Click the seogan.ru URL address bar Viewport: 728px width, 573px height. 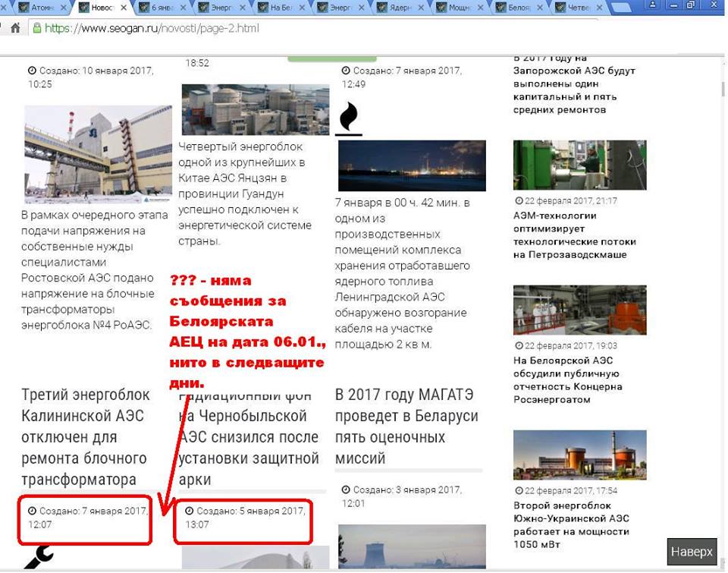[x=303, y=28]
